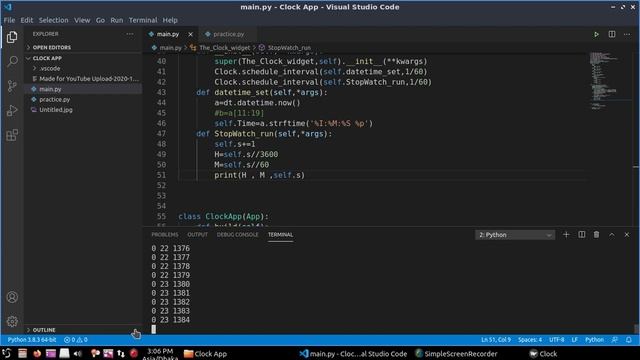Viewport: 640px width, 360px height.
Task: Open the Go menu
Action: [100, 20]
